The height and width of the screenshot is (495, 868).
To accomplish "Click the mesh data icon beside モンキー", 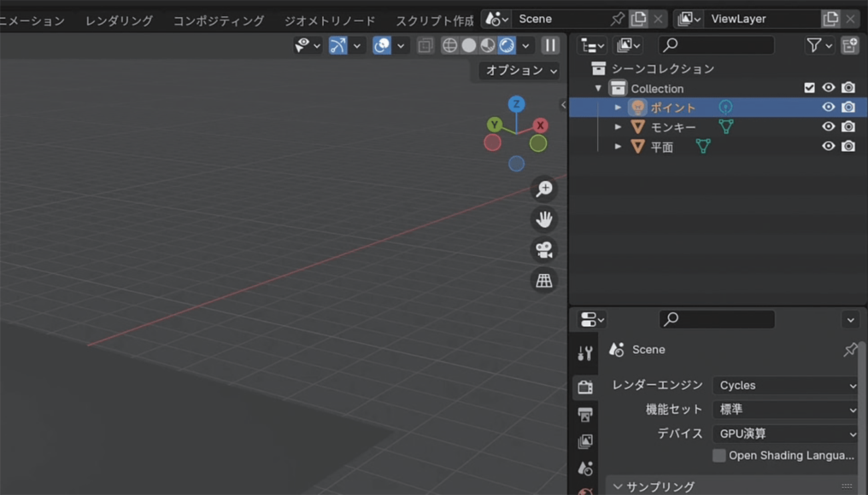I will tap(726, 126).
